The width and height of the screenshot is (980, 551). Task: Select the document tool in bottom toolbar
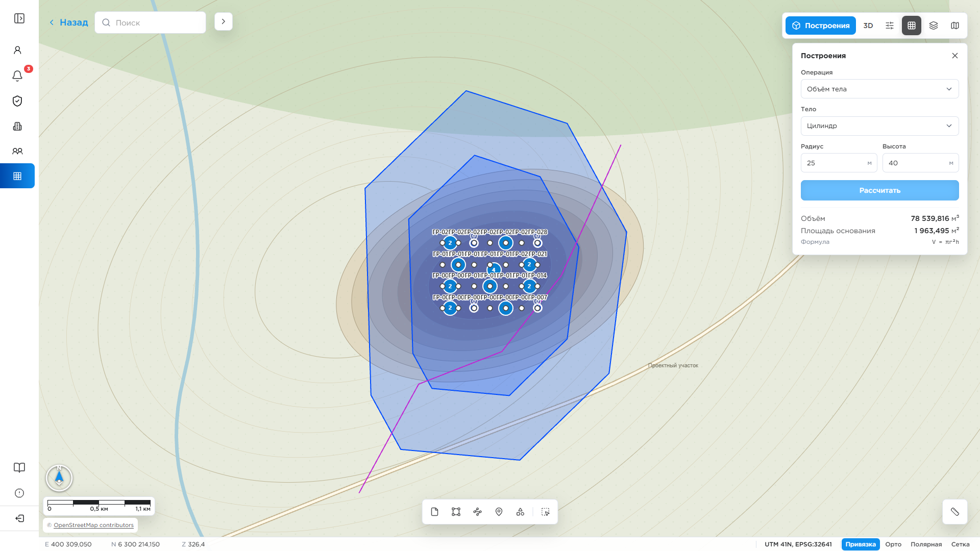(435, 512)
